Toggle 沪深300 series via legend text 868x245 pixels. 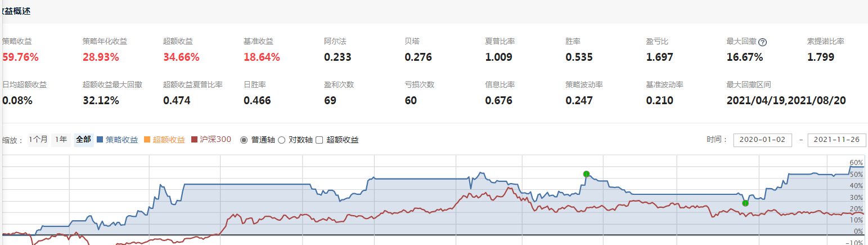216,140
